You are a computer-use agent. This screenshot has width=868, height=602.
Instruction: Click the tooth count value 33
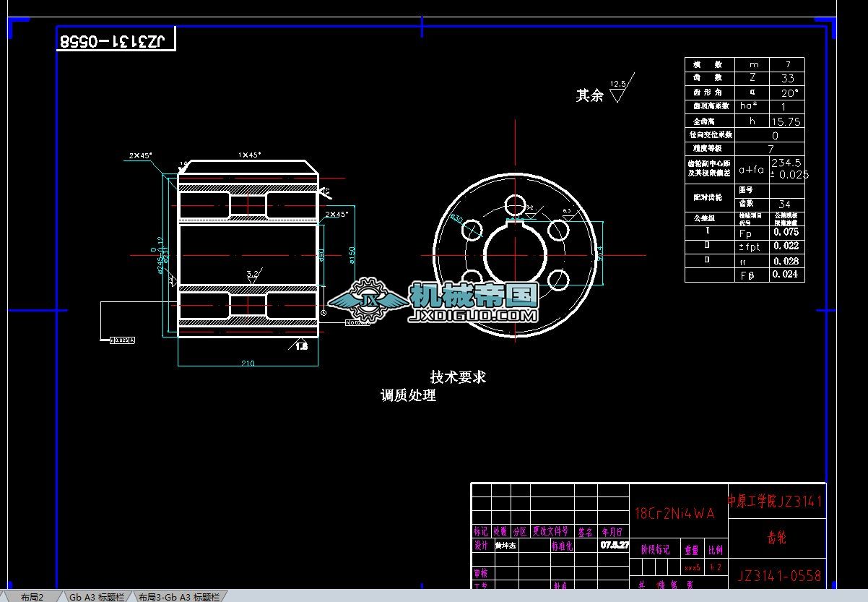pos(787,78)
